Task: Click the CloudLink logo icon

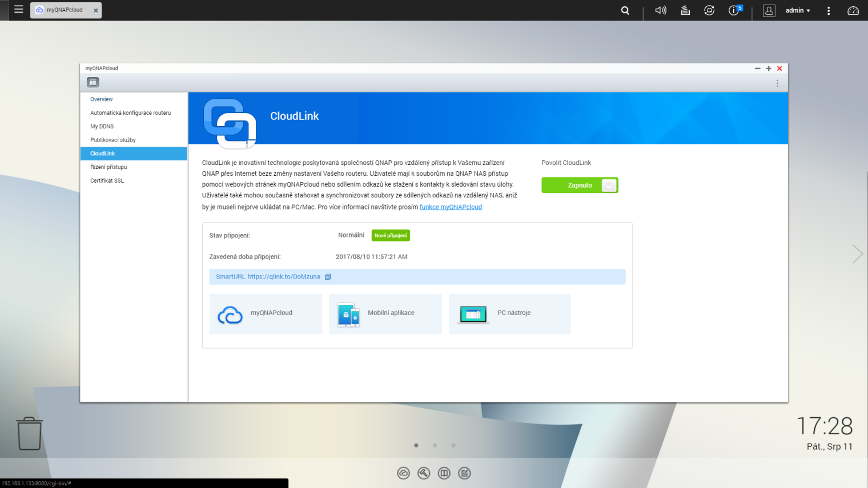Action: [230, 123]
